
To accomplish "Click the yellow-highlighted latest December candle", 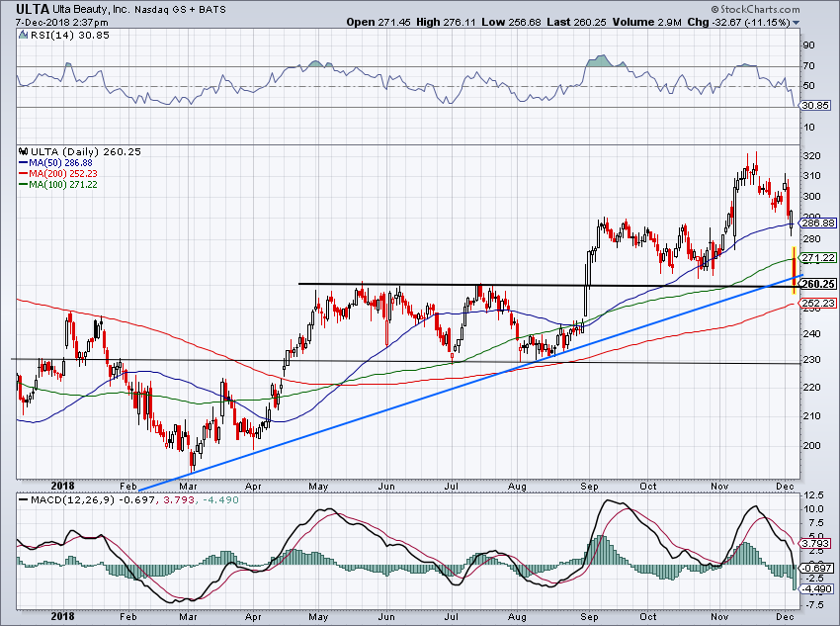I will (794, 270).
